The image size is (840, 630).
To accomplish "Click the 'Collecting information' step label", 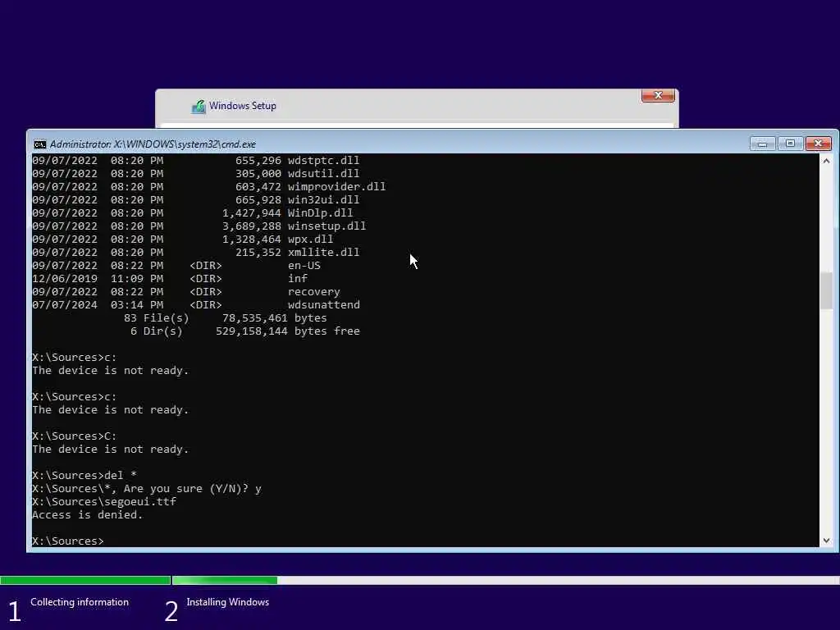I will (80, 602).
